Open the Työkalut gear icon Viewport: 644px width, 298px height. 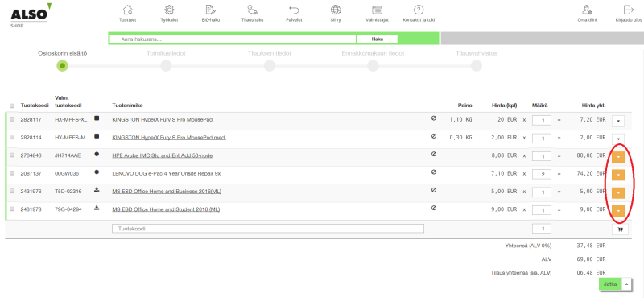click(x=169, y=10)
